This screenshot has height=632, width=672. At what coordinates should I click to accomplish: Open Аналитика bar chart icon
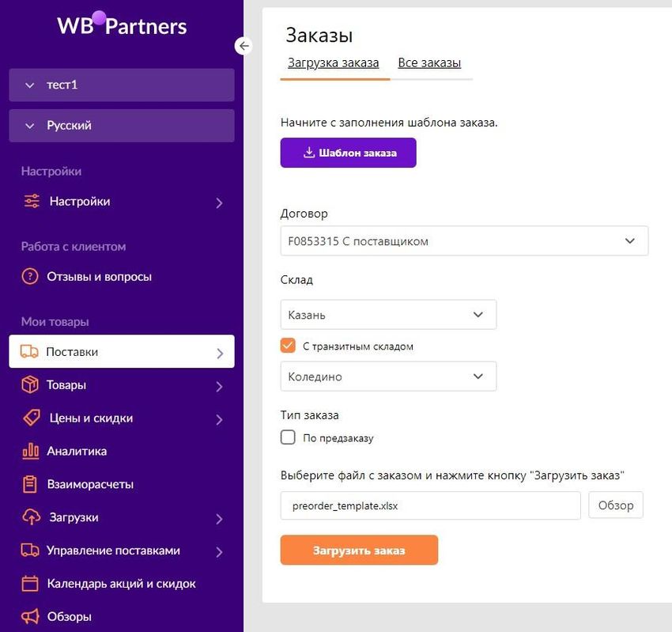(x=30, y=451)
